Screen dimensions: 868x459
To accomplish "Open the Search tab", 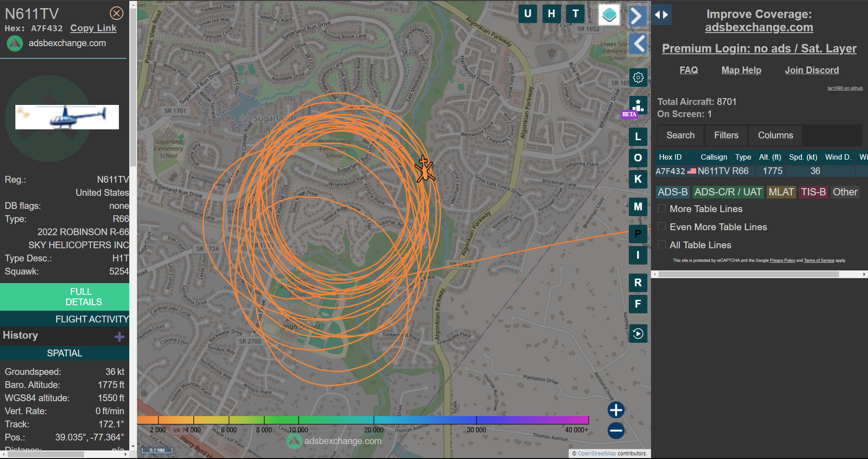I will (x=680, y=135).
